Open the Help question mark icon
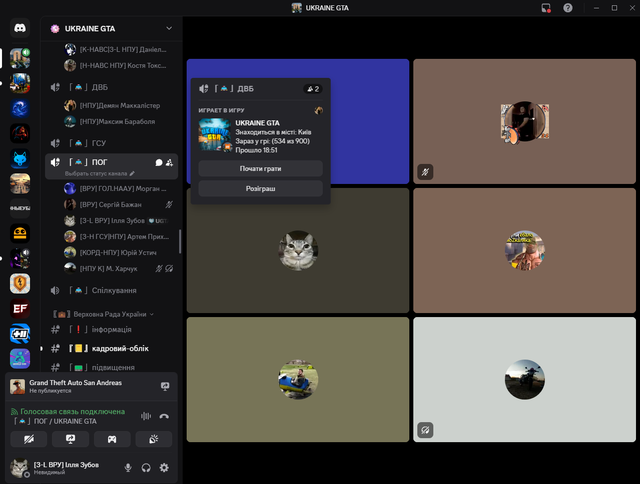Image resolution: width=640 pixels, height=484 pixels. (568, 8)
